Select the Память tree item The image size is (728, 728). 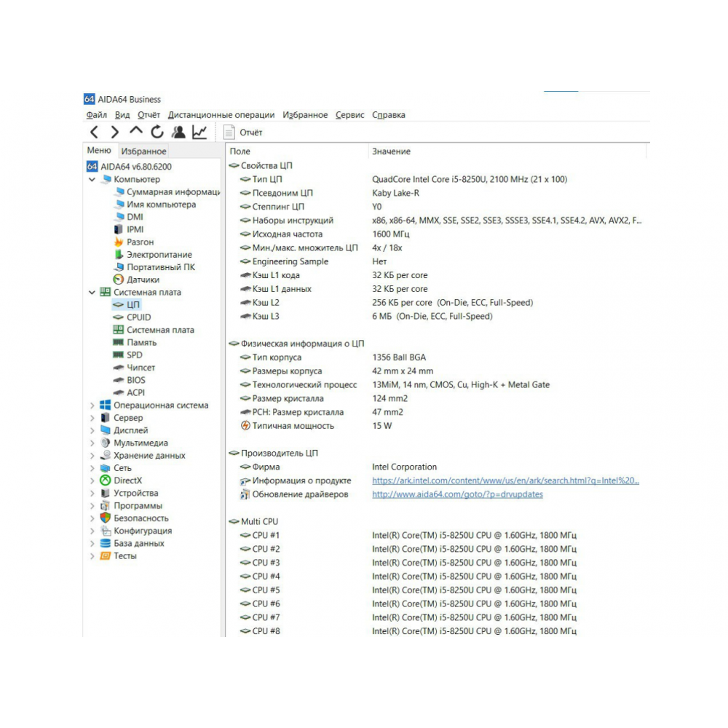tap(142, 343)
